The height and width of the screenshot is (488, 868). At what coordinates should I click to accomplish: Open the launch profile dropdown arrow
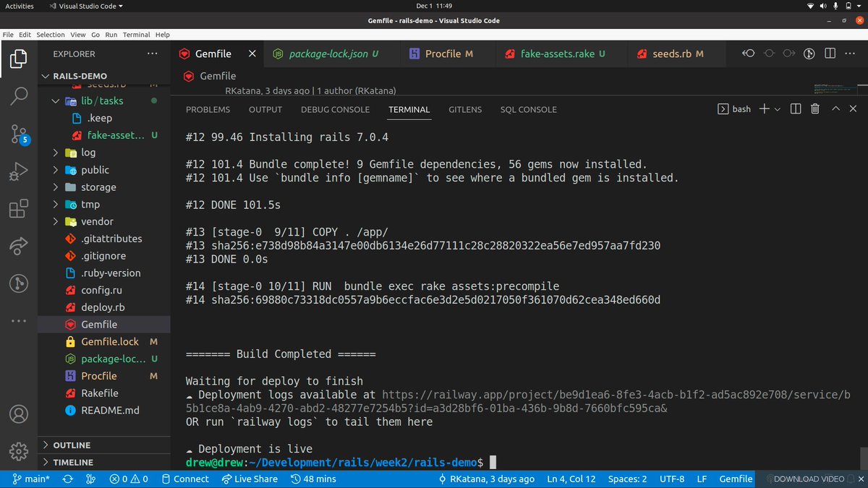pos(778,109)
